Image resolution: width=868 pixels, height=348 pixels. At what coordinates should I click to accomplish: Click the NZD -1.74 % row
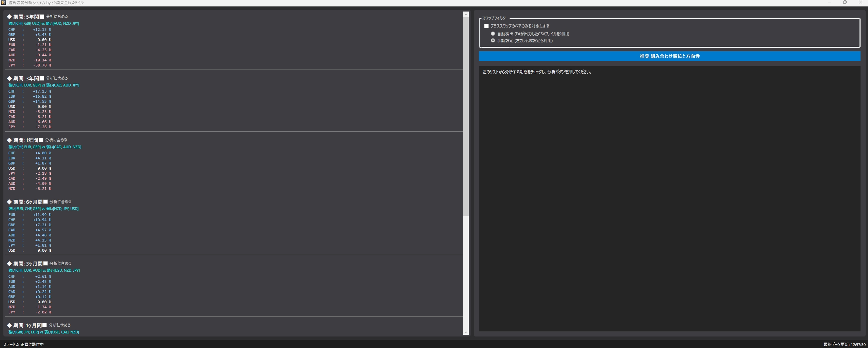pyautogui.click(x=30, y=307)
